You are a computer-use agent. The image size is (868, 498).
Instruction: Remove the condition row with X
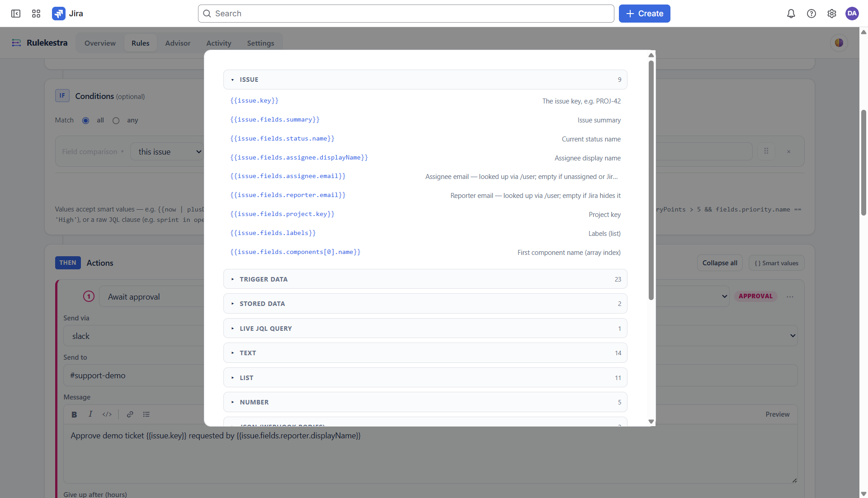coord(789,152)
